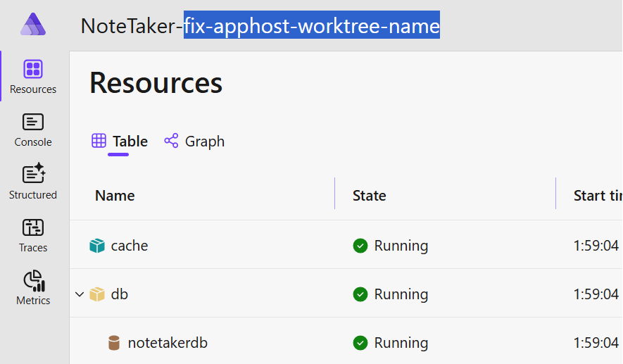Viewport: 623px width, 364px height.
Task: Click the notetakerdb database icon
Action: coord(114,343)
